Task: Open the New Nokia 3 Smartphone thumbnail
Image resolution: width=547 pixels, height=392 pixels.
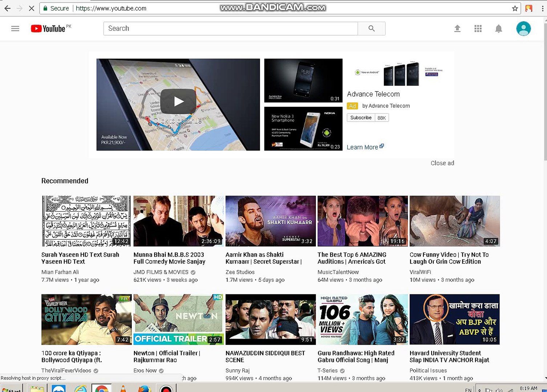Action: click(303, 128)
